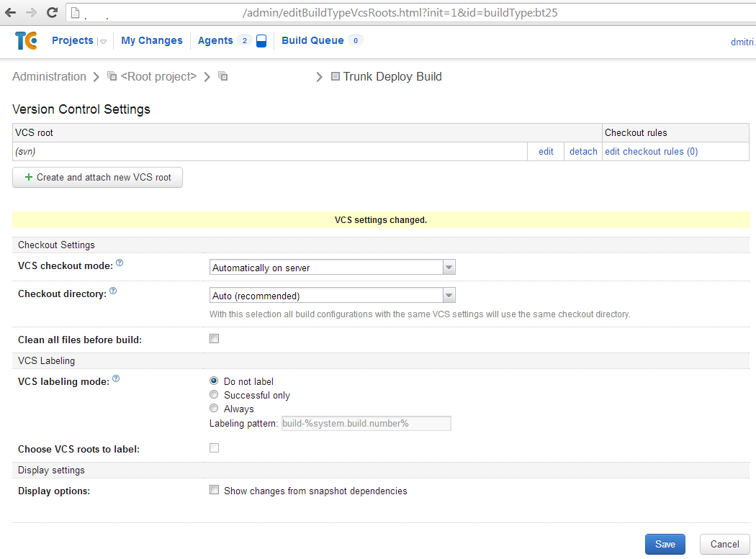Open the Checkout directory dropdown
The width and height of the screenshot is (756, 559).
point(332,295)
